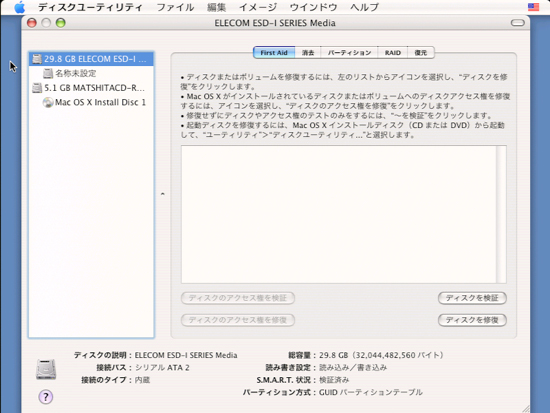Open the ファイル menu

click(175, 7)
